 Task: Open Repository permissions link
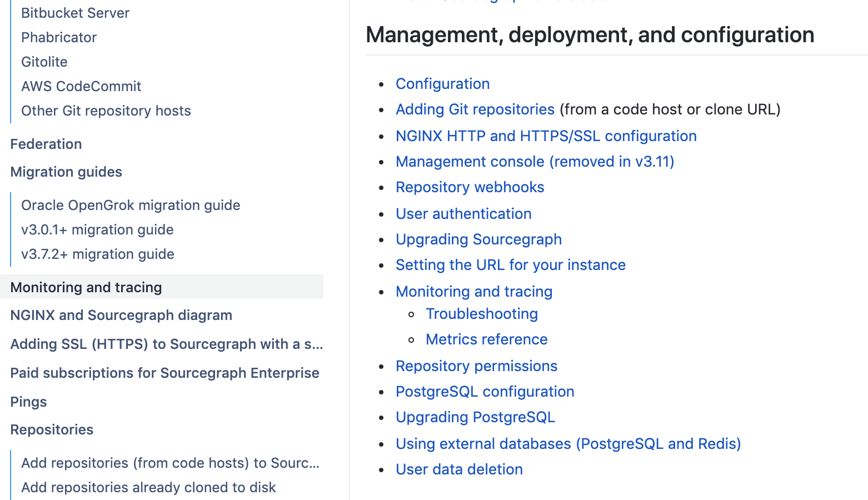[477, 366]
